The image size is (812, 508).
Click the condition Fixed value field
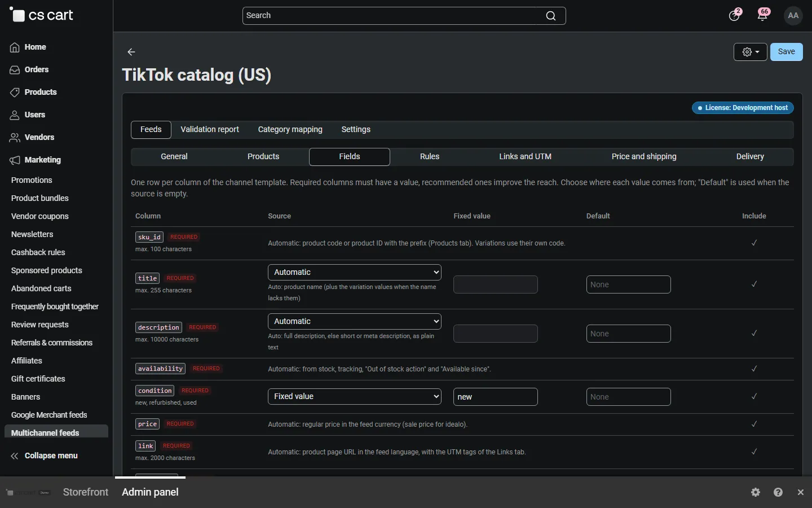pyautogui.click(x=496, y=397)
